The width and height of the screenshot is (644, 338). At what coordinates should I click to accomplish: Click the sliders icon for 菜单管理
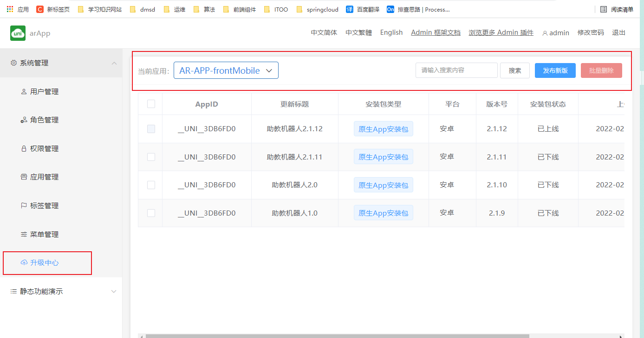point(24,235)
